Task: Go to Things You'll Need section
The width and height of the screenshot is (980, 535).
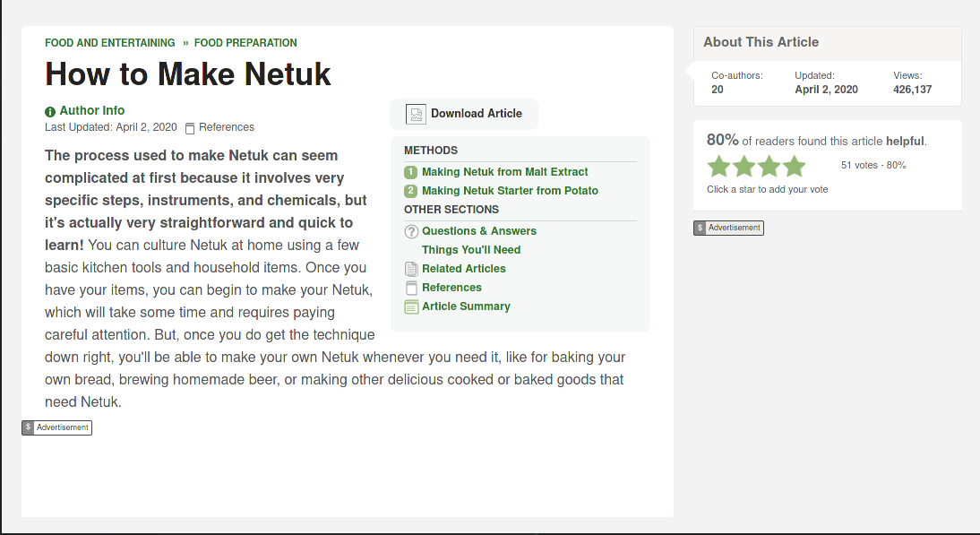Action: point(471,250)
